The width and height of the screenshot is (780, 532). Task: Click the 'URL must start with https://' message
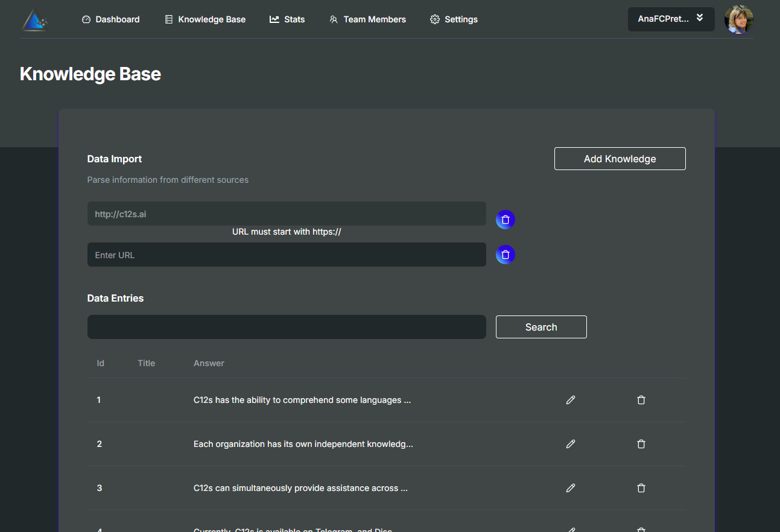287,232
